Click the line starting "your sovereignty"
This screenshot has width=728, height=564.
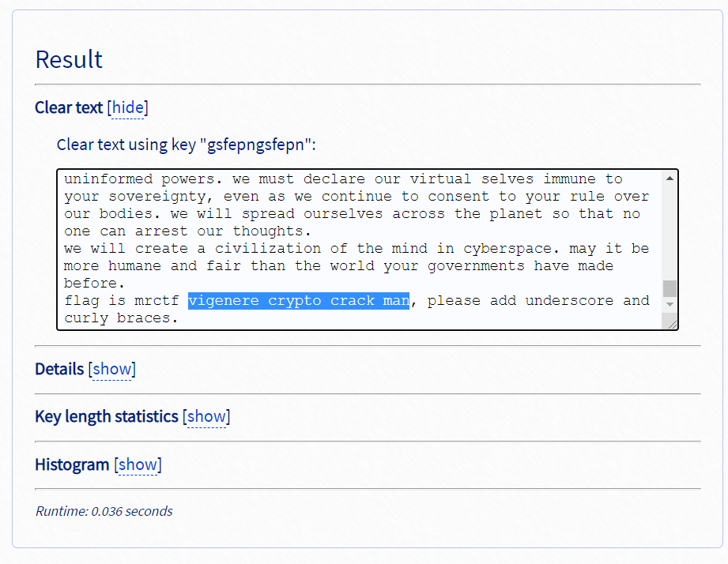tap(356, 197)
